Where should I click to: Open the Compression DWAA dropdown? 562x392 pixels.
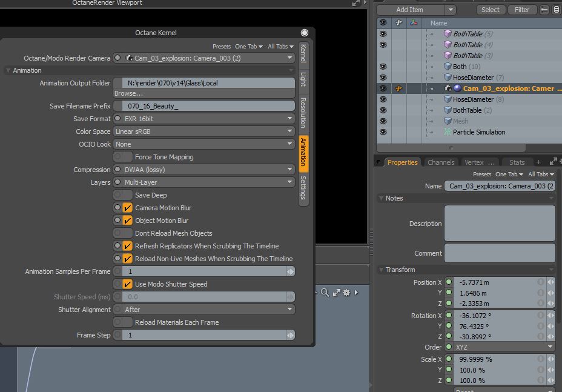point(208,170)
